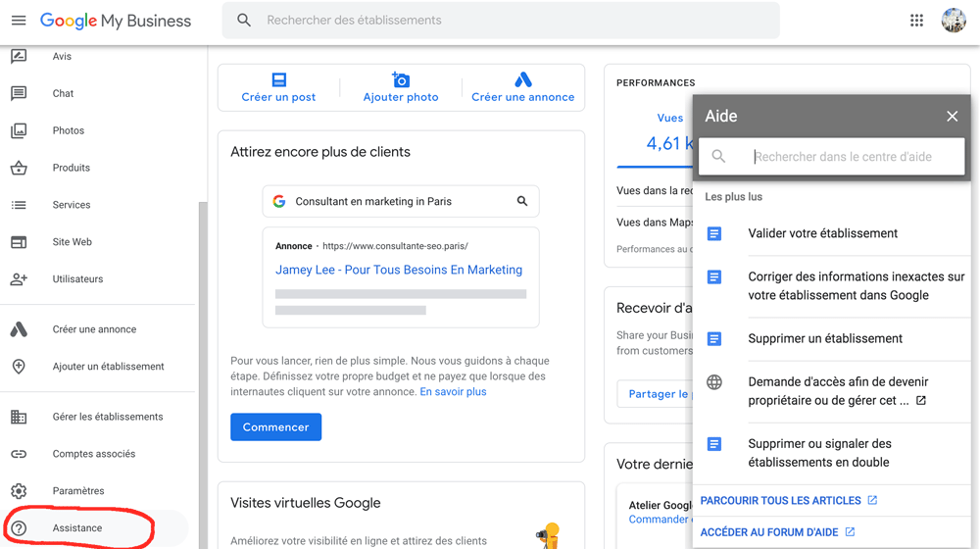980x549 pixels.
Task: Open Demande d'accès afin de devenir propriétaire article
Action: 838,391
